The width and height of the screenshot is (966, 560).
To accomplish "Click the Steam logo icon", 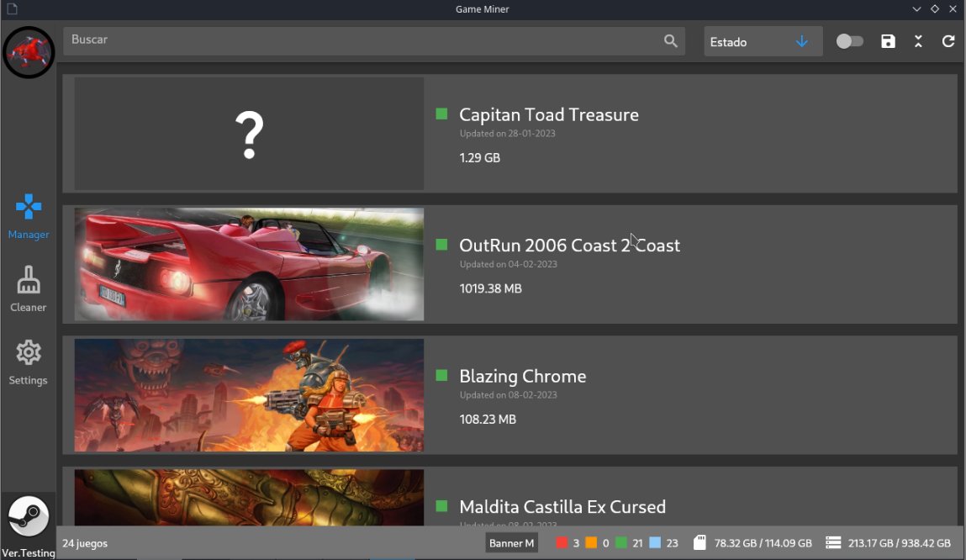I will [29, 516].
